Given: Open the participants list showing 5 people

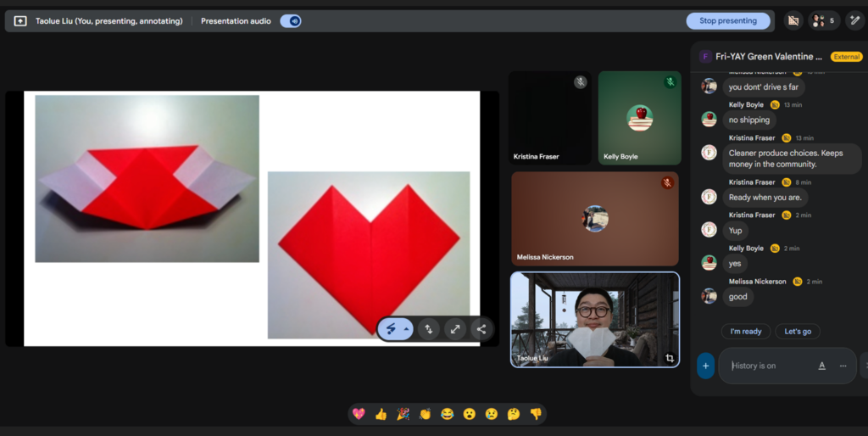Looking at the screenshot, I should (x=823, y=21).
